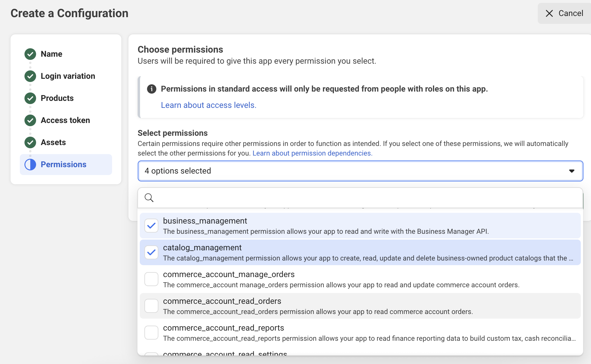The image size is (591, 364).
Task: Click the standard access notice text
Action: tap(324, 89)
